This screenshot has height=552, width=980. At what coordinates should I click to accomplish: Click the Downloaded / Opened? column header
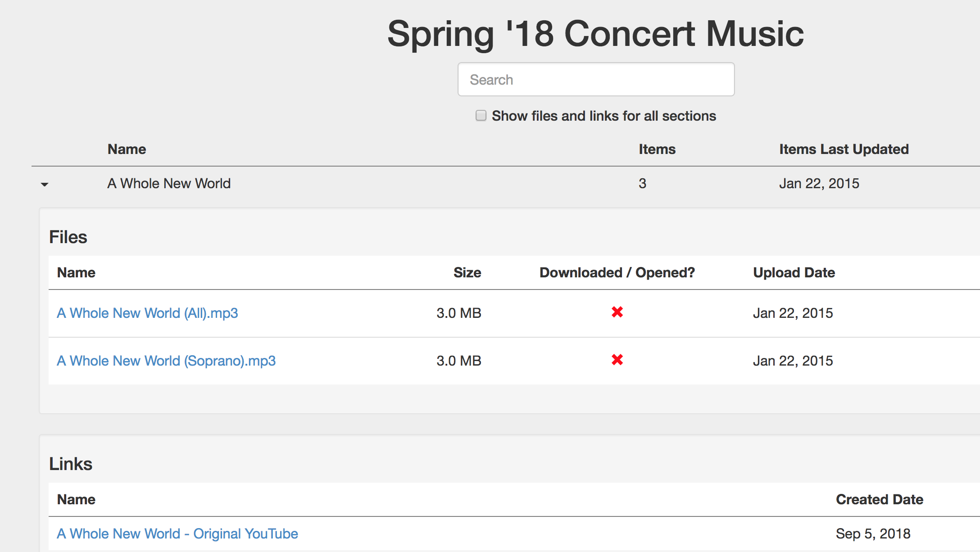click(x=617, y=272)
